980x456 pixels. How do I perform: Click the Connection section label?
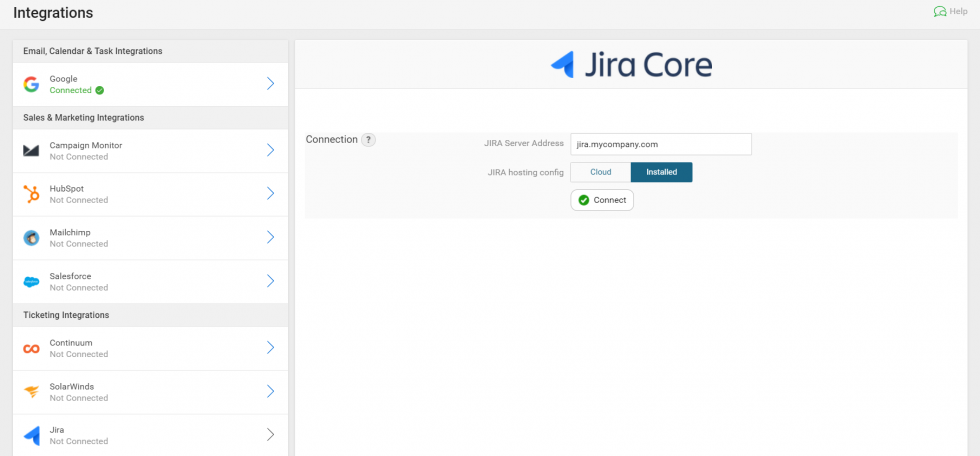point(331,139)
